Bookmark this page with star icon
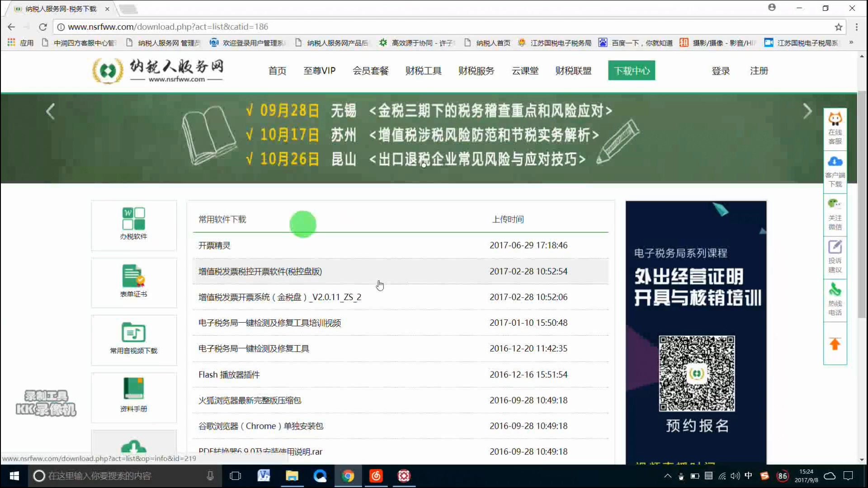868x488 pixels. (839, 27)
